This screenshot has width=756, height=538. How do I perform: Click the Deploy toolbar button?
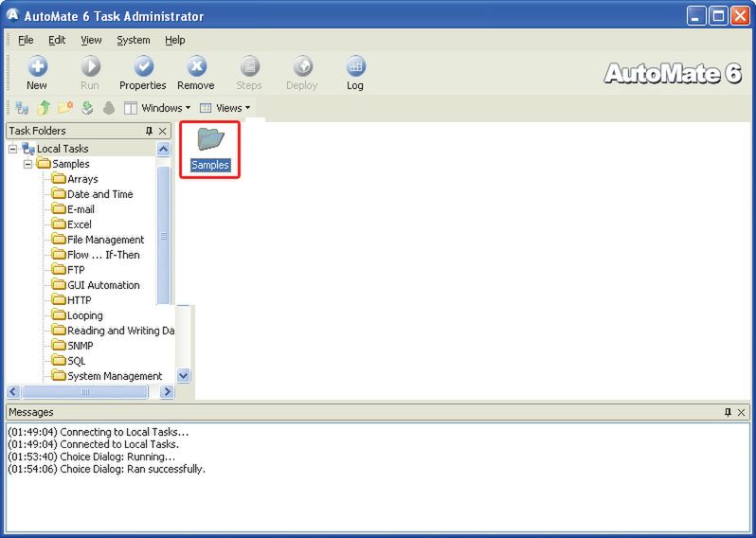(302, 73)
